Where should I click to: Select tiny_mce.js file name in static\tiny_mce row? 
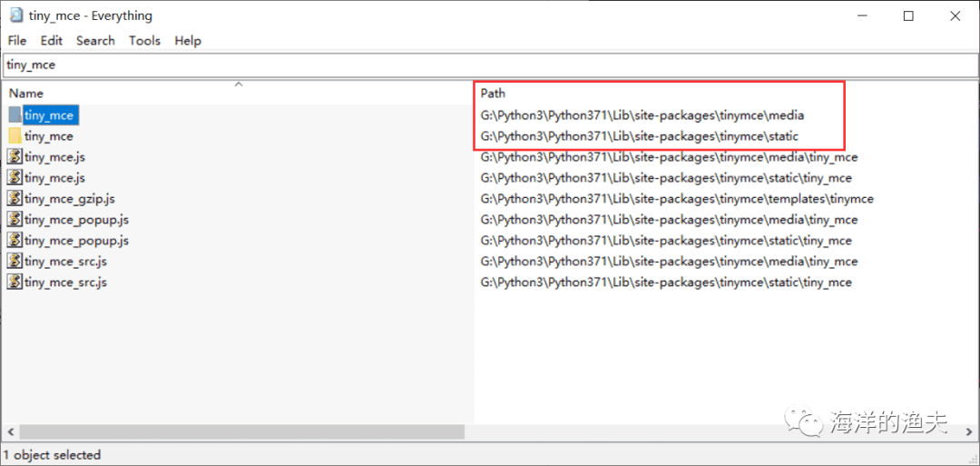click(55, 178)
